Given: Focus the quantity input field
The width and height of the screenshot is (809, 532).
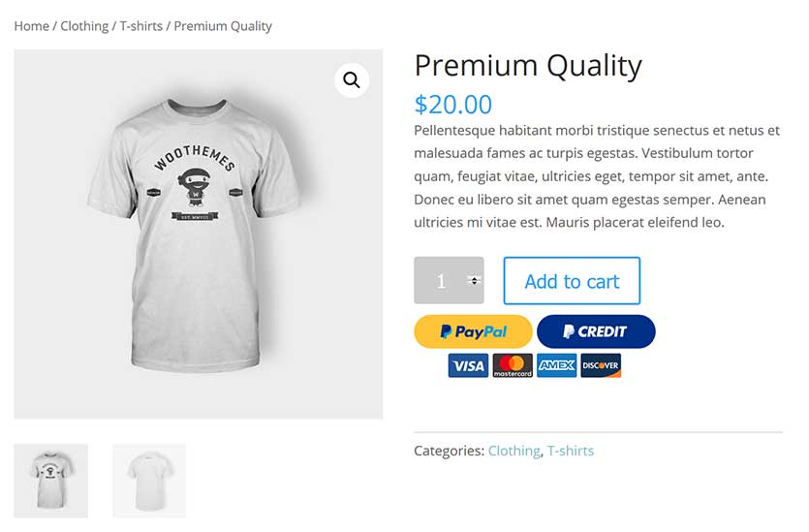Looking at the screenshot, I should [449, 280].
